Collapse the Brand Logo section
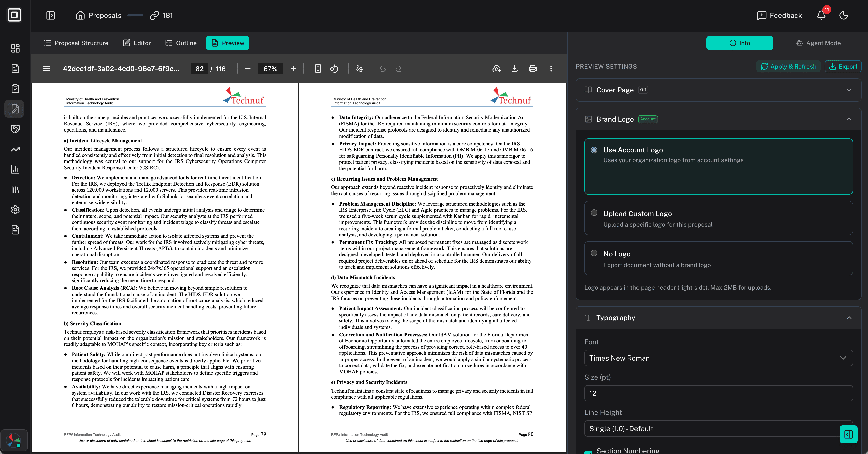Screen dimensions: 868x454 pyautogui.click(x=718, y=119)
